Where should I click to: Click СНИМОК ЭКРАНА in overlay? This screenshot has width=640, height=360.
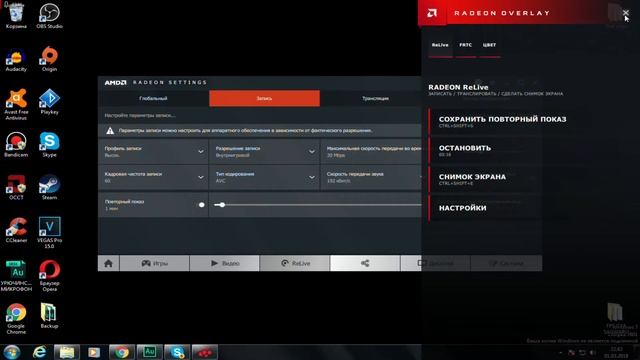point(486,179)
